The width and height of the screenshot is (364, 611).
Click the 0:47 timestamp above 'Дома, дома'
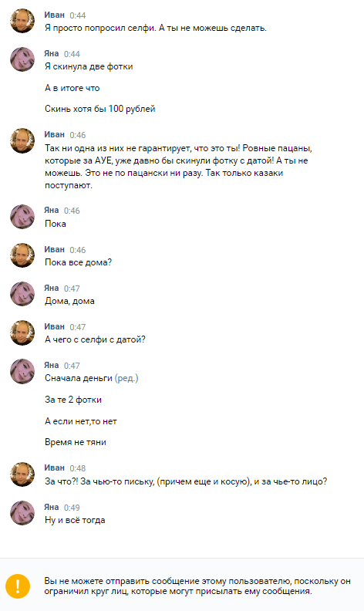click(x=72, y=289)
